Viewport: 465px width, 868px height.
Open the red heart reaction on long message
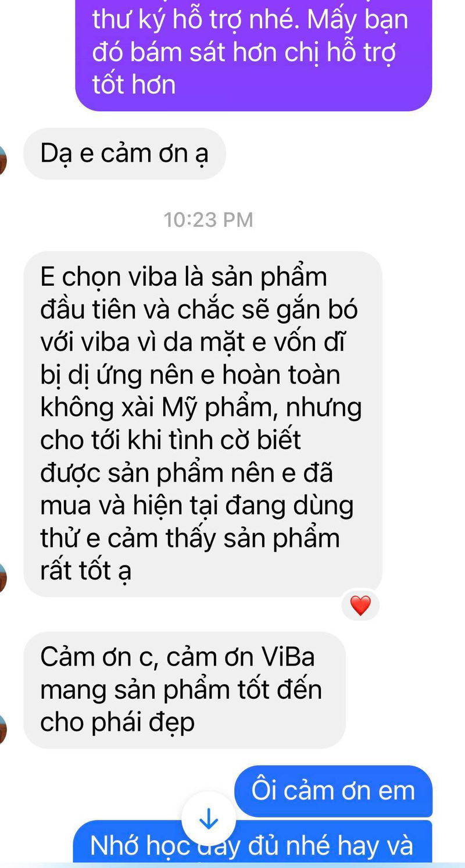pyautogui.click(x=360, y=606)
